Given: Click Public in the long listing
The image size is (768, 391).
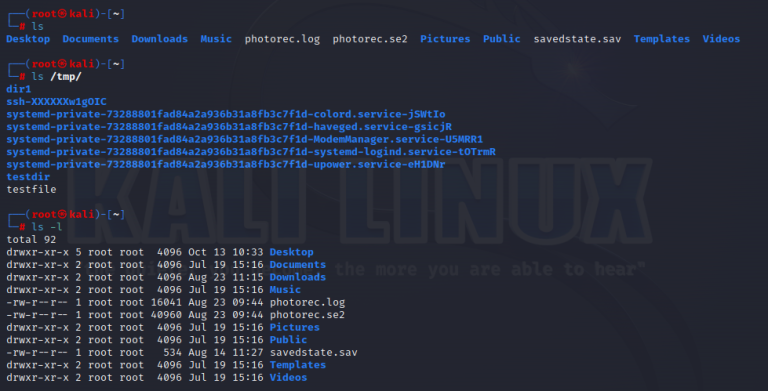Looking at the screenshot, I should point(288,340).
